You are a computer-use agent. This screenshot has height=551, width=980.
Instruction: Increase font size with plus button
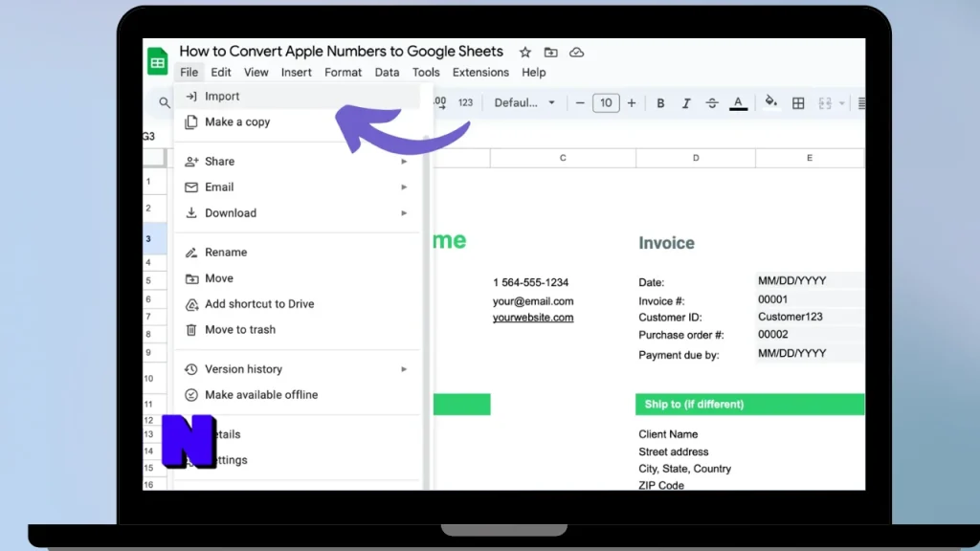[x=632, y=103]
